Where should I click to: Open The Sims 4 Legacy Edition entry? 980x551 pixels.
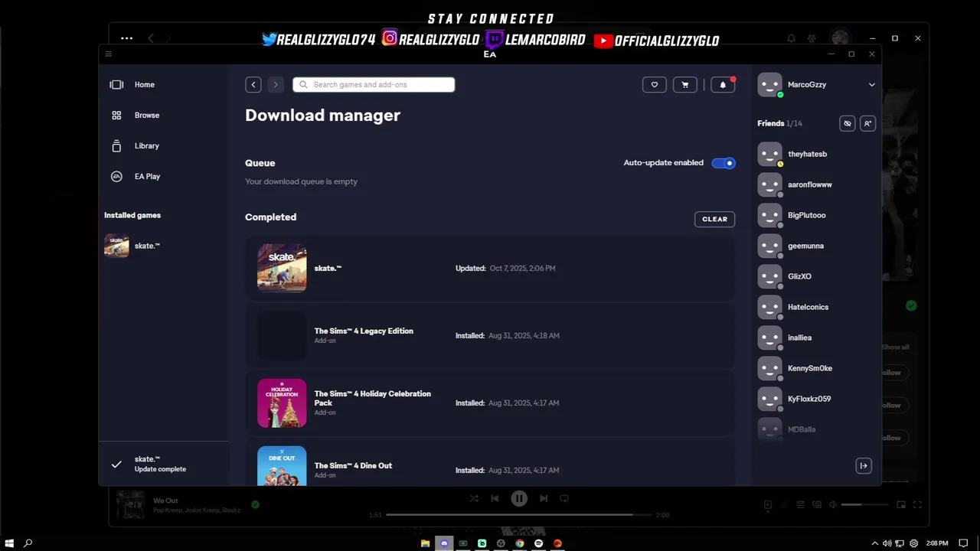click(x=490, y=336)
